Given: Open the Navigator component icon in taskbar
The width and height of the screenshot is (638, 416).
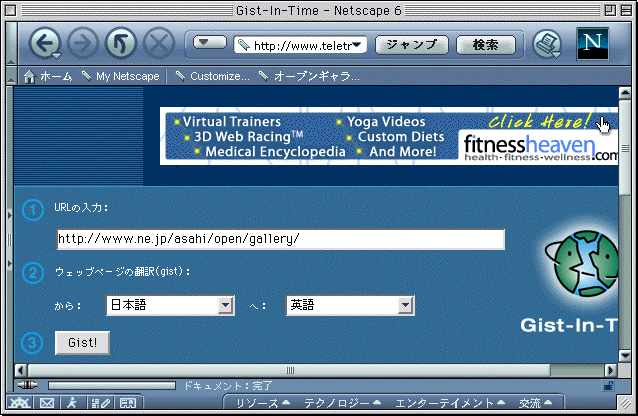Looking at the screenshot, I should click(19, 403).
